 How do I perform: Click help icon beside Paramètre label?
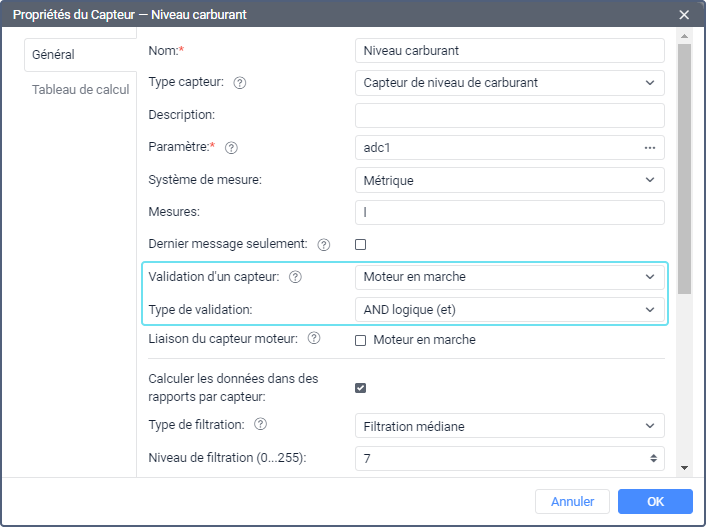pyautogui.click(x=231, y=148)
